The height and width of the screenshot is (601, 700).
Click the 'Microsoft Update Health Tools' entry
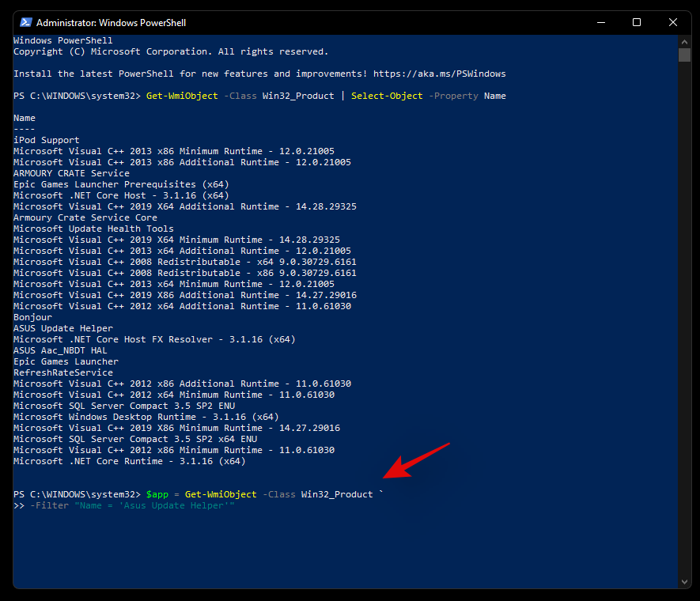[x=93, y=229]
